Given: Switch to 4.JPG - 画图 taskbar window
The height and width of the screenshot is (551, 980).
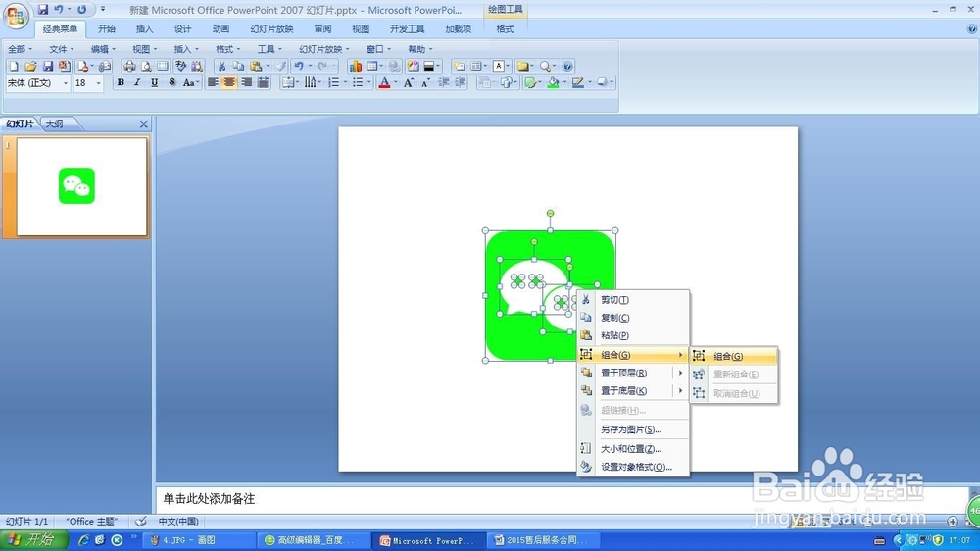Looking at the screenshot, I should tap(198, 540).
